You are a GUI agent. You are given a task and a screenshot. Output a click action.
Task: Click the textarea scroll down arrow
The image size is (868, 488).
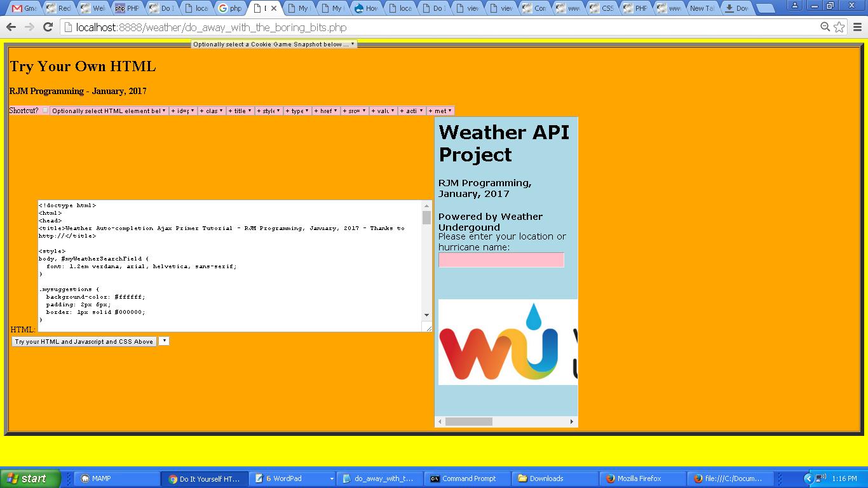426,315
